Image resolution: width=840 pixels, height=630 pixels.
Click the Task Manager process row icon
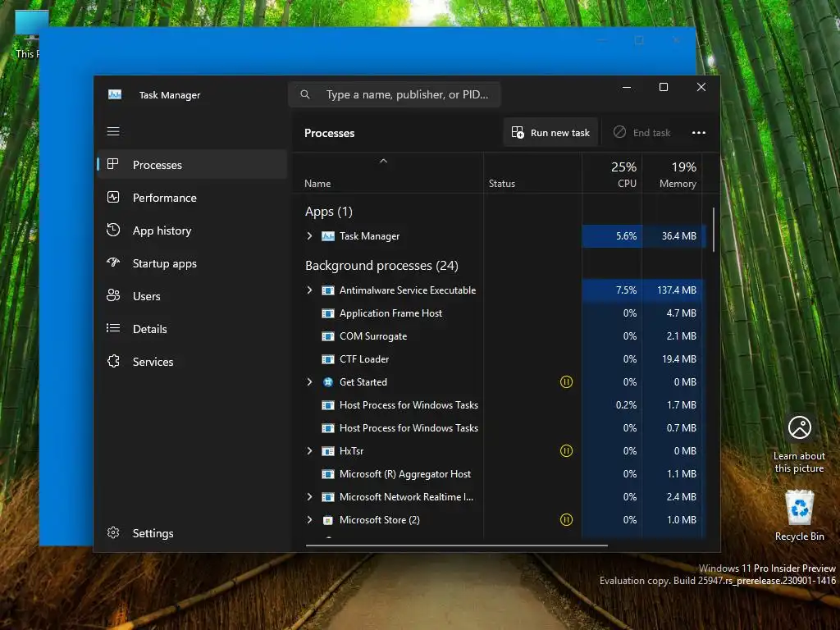(x=328, y=236)
